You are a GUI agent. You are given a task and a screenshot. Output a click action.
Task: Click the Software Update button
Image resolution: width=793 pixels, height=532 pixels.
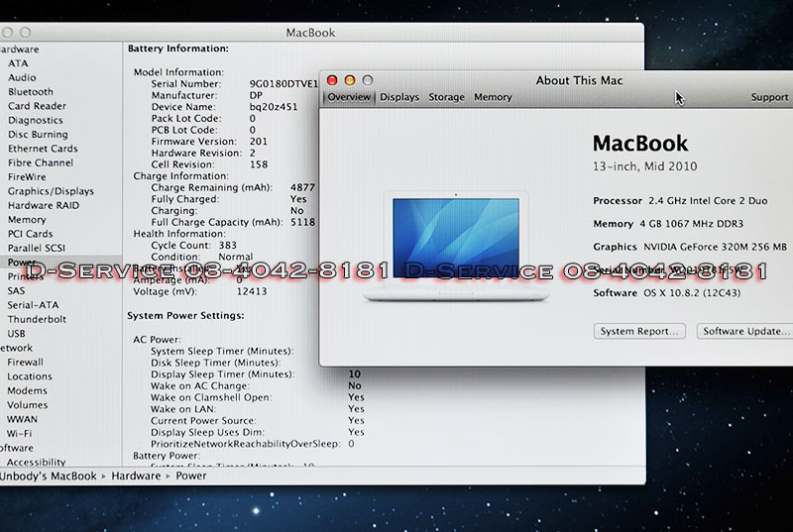pyautogui.click(x=744, y=332)
